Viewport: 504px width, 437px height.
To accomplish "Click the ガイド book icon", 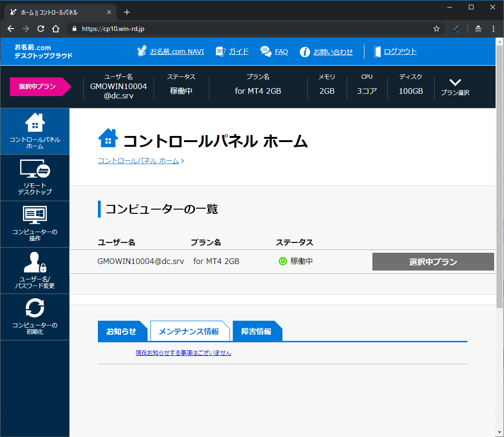I will click(x=221, y=52).
